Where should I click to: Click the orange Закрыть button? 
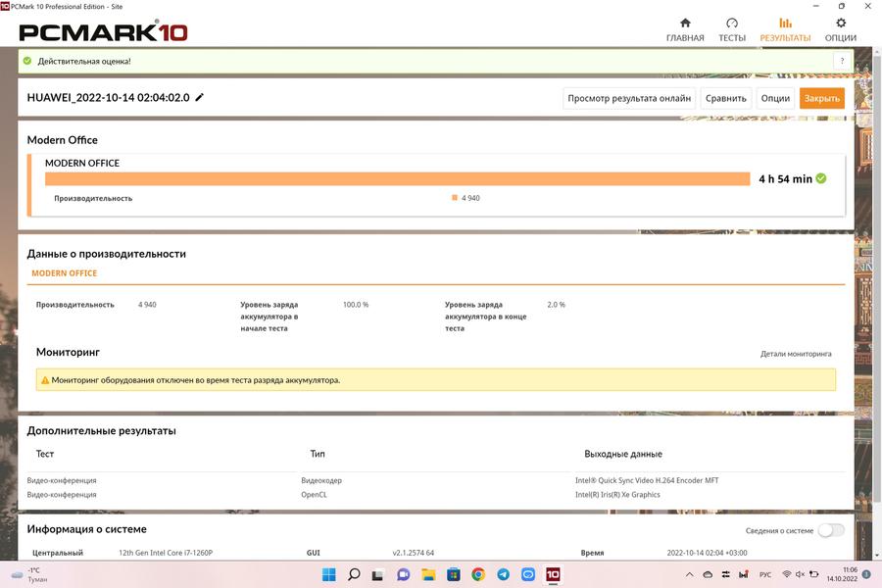click(821, 98)
